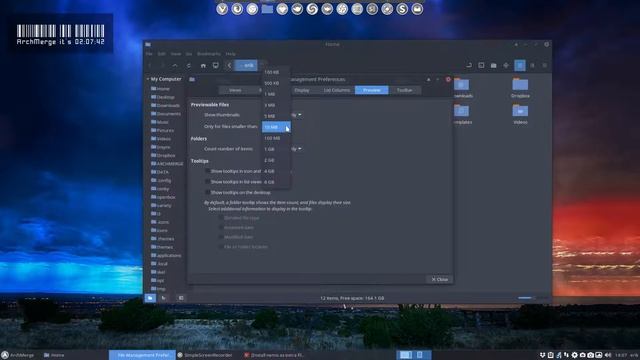Enable Show tooltips in list views checkbox
The width and height of the screenshot is (640, 360).
point(207,182)
